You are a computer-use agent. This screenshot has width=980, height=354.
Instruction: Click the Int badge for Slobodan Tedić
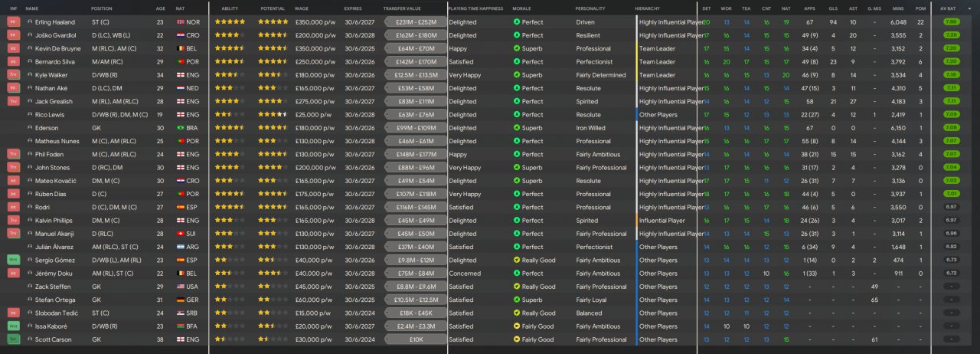tap(13, 313)
